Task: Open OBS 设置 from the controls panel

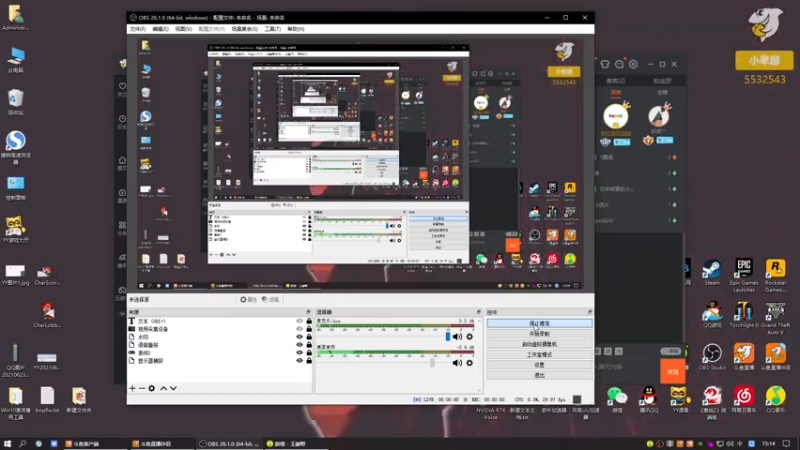Action: tap(539, 365)
